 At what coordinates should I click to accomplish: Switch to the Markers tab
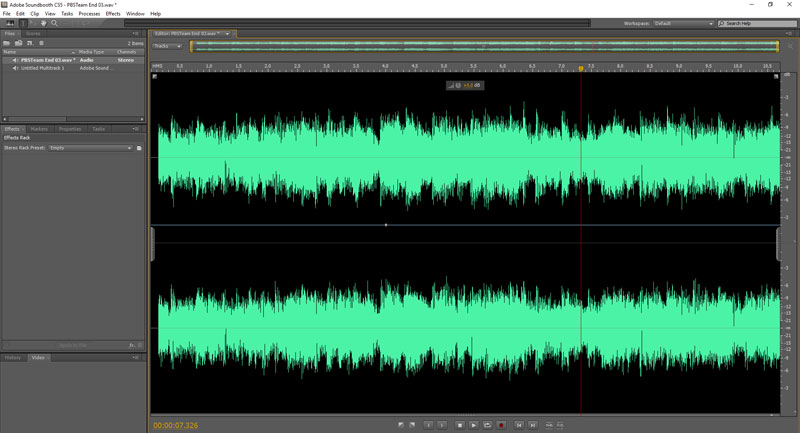click(x=39, y=129)
